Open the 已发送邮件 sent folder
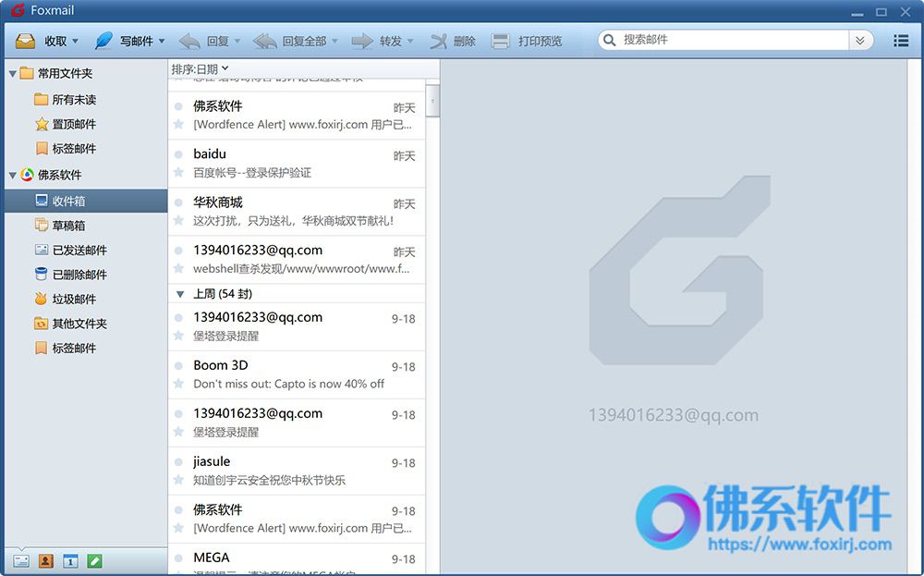Screen dimensions: 924x576 coord(71,251)
